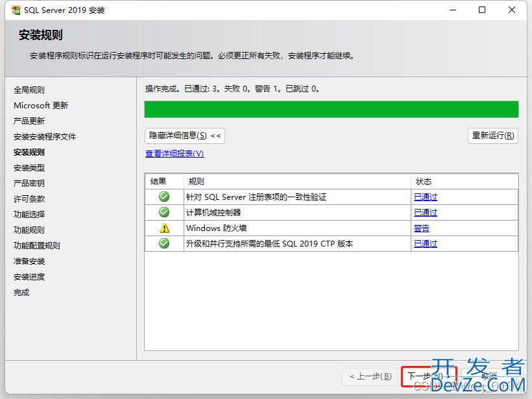Click the 结果 column header
The image size is (532, 399).
click(x=165, y=182)
